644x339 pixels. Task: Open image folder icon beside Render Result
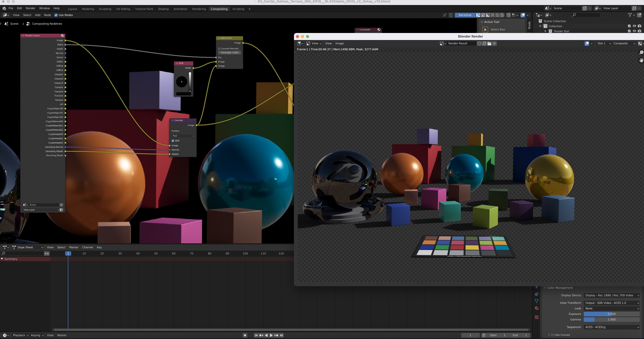coord(489,44)
